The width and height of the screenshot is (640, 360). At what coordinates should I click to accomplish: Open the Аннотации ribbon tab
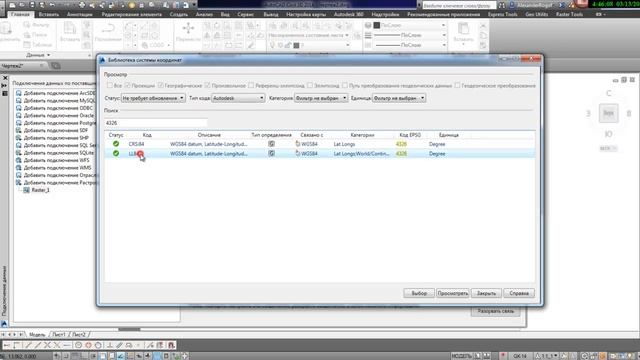(80, 14)
